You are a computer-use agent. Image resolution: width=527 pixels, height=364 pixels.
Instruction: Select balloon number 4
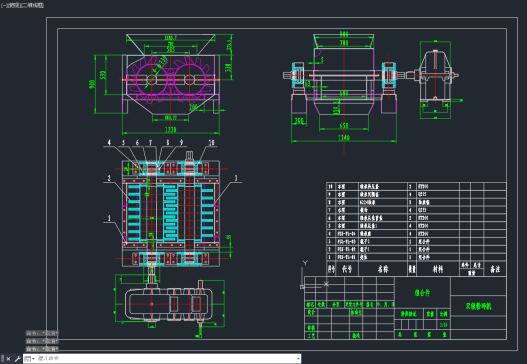[x=109, y=143]
